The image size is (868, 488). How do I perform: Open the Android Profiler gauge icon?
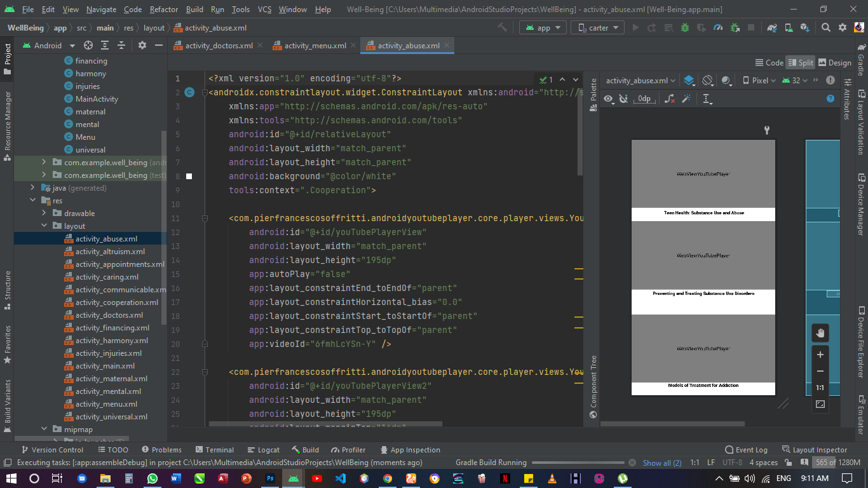tap(718, 28)
